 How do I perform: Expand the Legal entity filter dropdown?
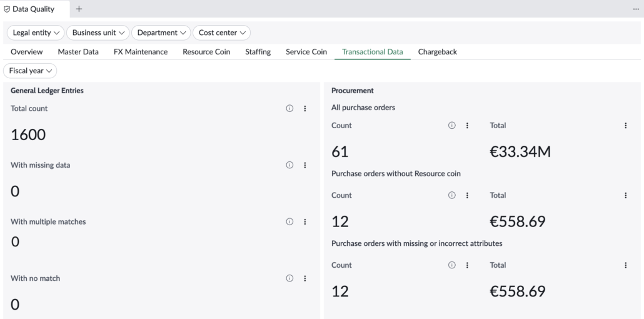(x=36, y=33)
